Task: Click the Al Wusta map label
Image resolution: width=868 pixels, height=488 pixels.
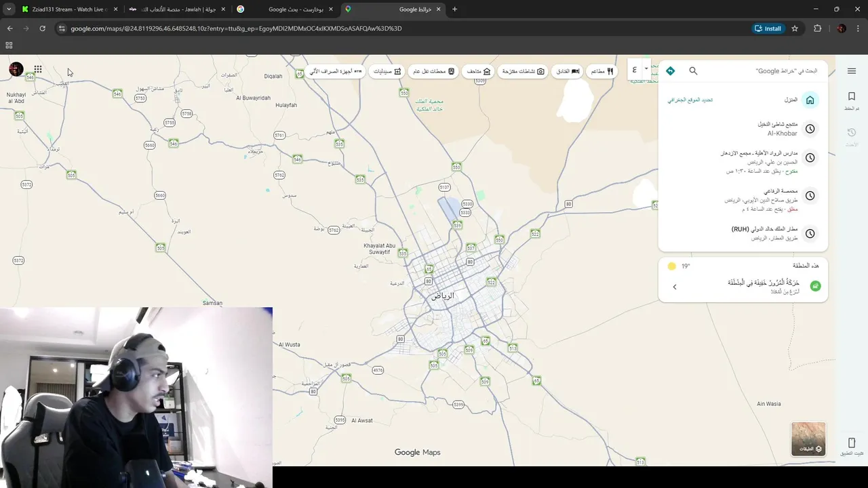Action: click(x=289, y=345)
